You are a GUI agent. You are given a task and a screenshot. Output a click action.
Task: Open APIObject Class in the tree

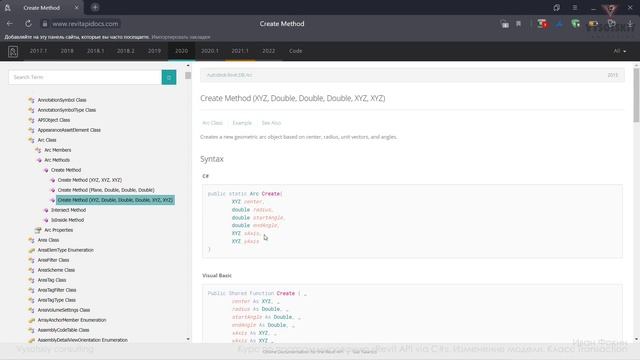54,120
